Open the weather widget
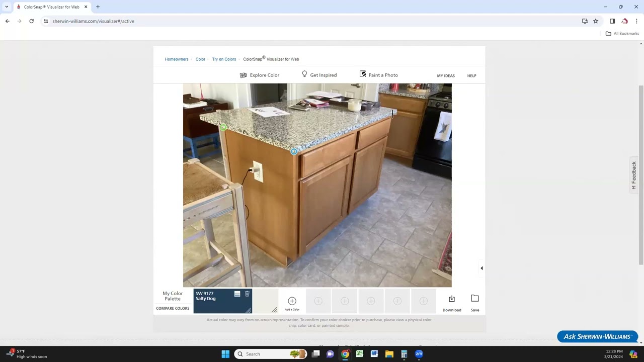 coord(27,354)
